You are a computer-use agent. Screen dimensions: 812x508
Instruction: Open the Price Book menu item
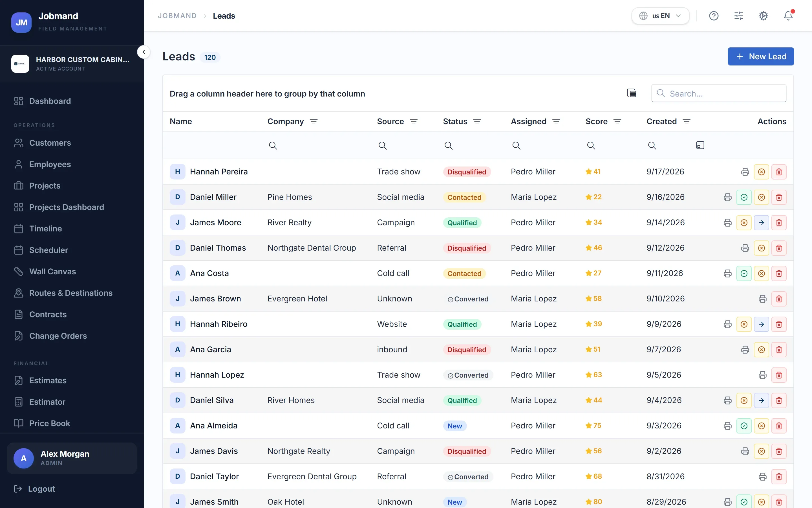point(72,423)
